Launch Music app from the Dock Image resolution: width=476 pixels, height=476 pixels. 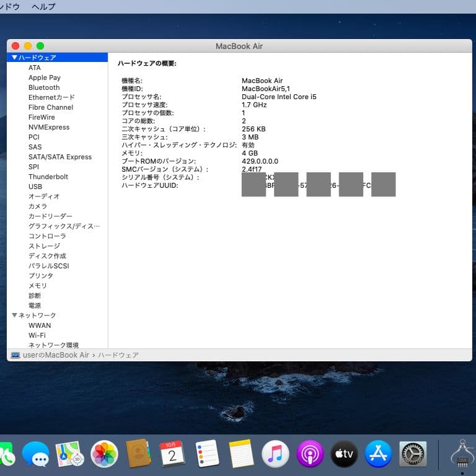pyautogui.click(x=275, y=454)
